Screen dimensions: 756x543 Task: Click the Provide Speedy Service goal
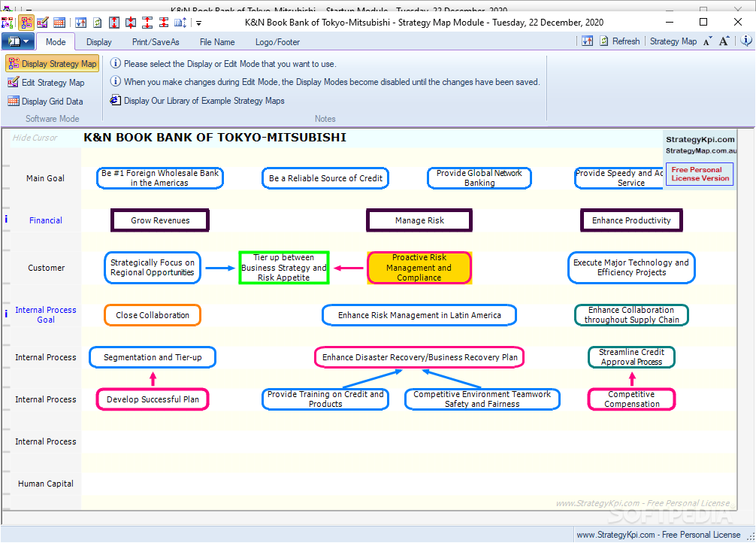619,178
